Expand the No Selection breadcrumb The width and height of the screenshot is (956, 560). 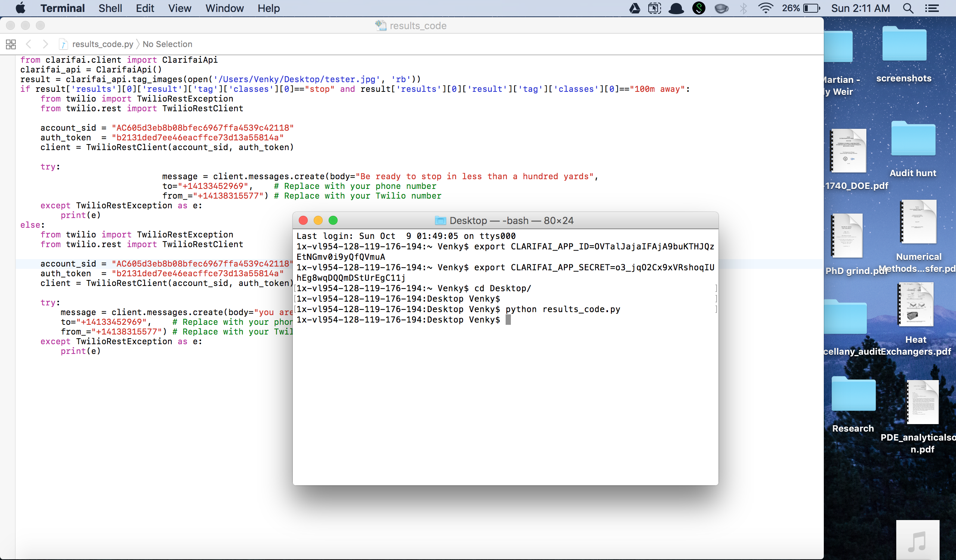(167, 44)
